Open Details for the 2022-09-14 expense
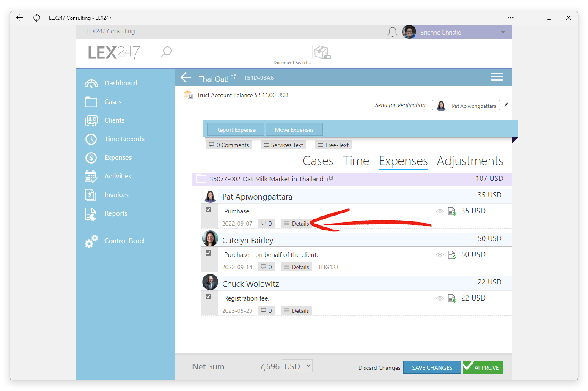This screenshot has height=391, width=588. pos(297,267)
